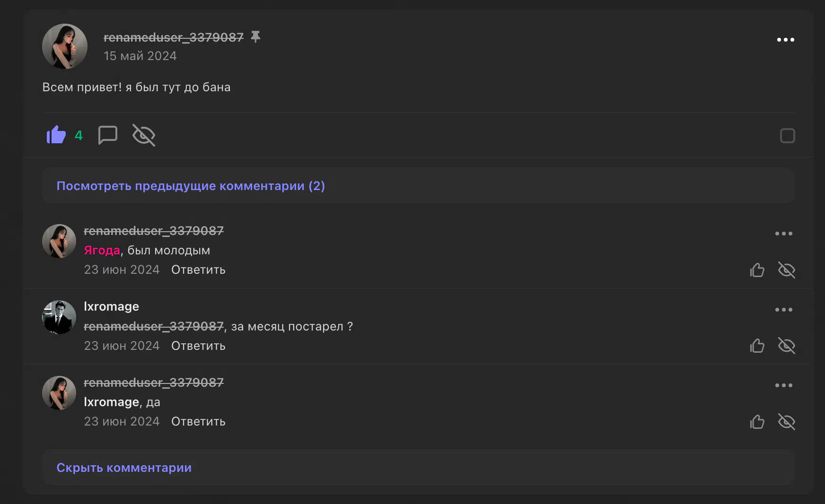825x504 pixels.
Task: Click the pink Ягода mention link
Action: click(x=102, y=250)
